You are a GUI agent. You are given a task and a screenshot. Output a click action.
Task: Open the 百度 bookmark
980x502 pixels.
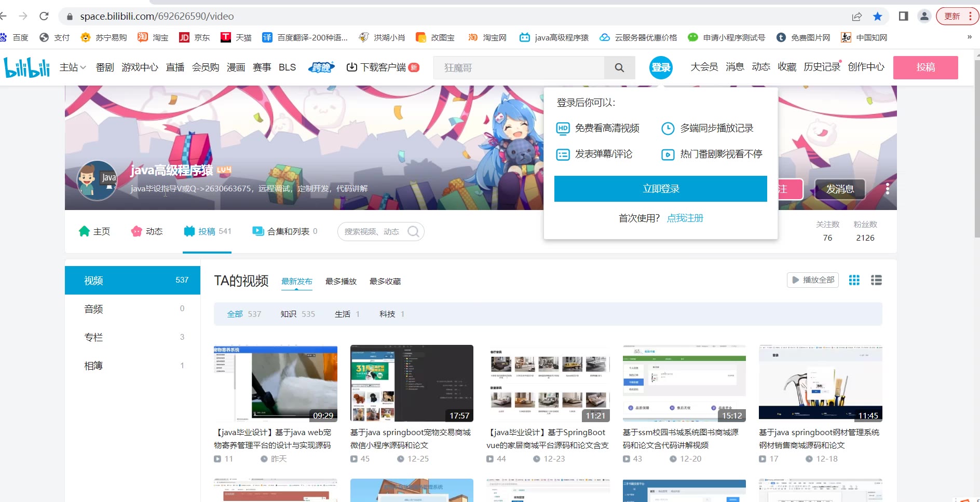coord(15,37)
